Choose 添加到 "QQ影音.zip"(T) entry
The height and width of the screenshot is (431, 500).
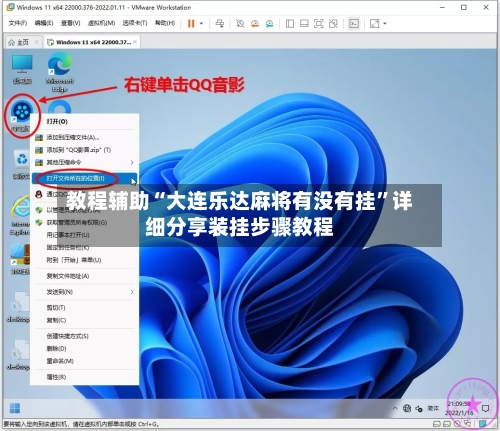(x=84, y=150)
